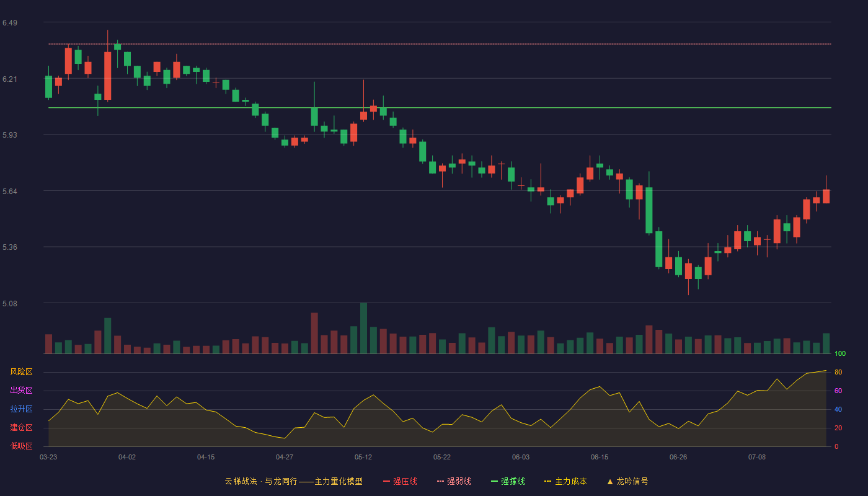Click the 风险区 zone label

(21, 372)
